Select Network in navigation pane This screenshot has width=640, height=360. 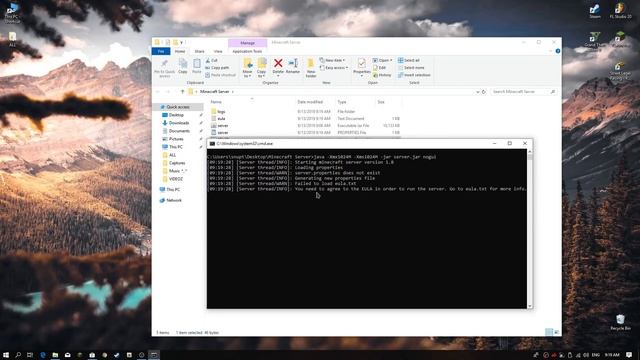click(173, 200)
